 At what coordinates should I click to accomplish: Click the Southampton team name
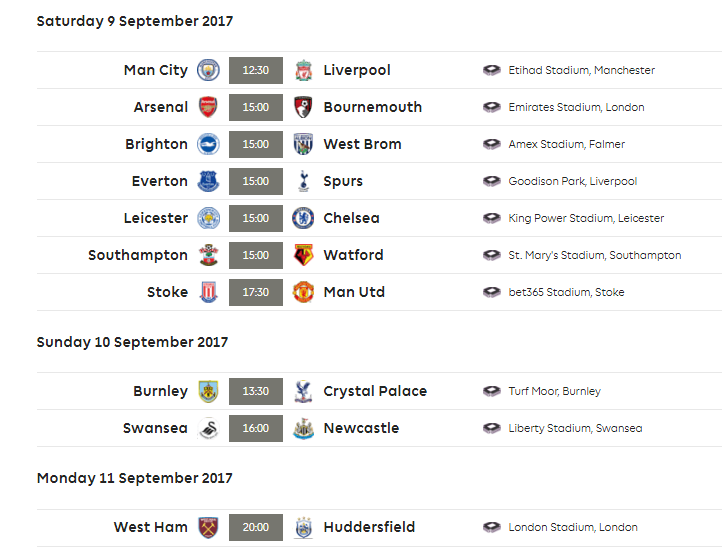138,255
